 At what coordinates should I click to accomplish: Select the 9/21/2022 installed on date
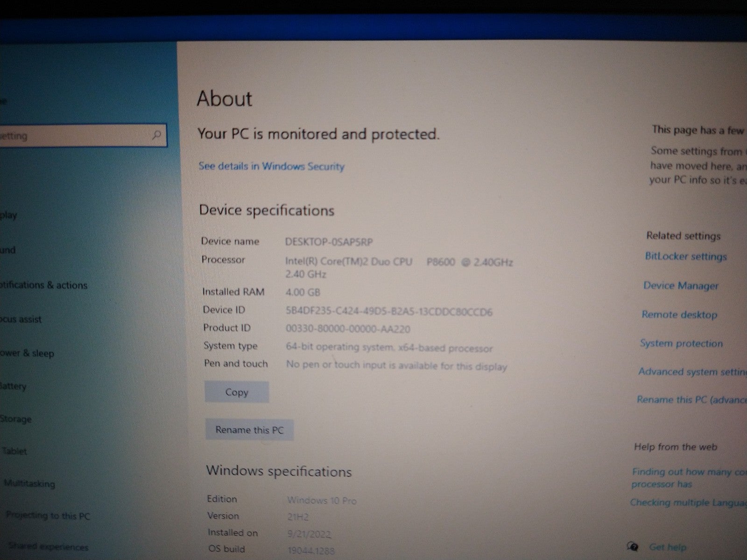click(310, 534)
